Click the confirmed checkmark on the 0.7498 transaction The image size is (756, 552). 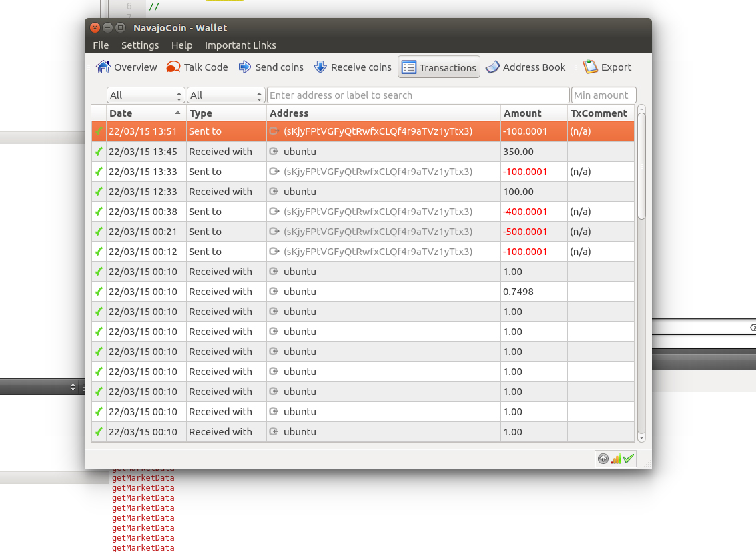[99, 291]
